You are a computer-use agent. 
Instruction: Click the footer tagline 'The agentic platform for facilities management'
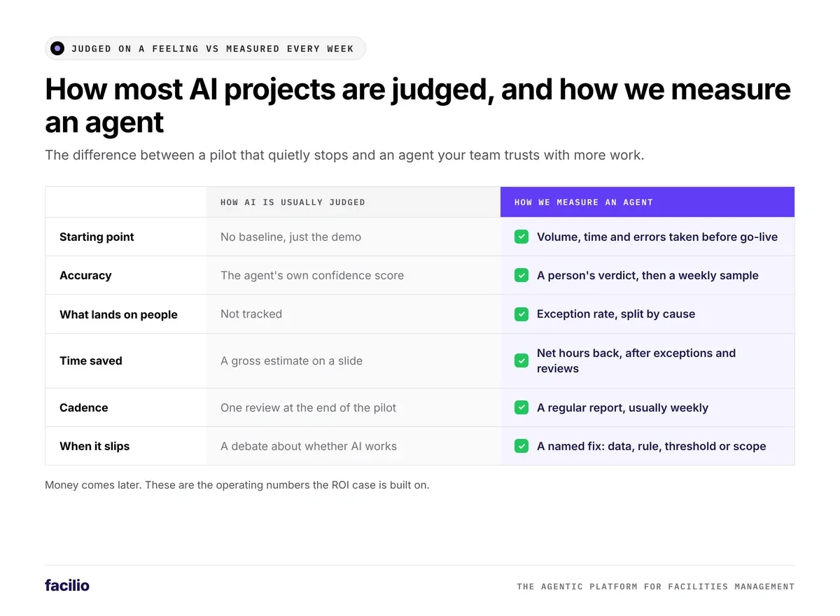pyautogui.click(x=656, y=587)
